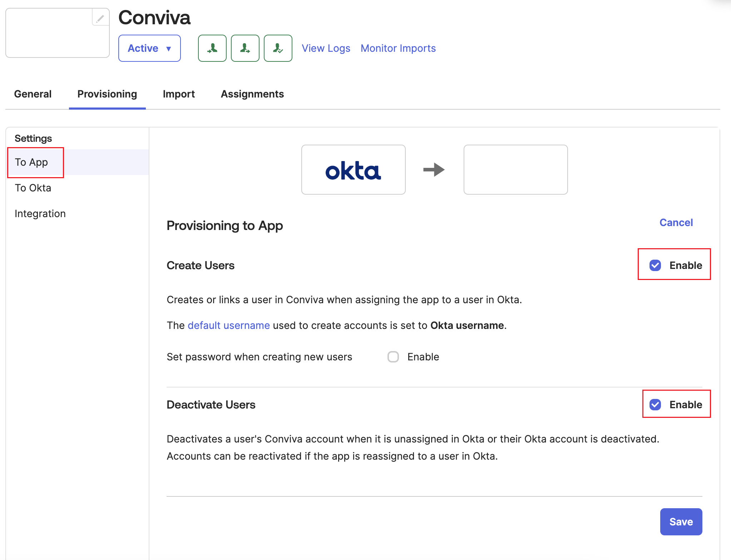Screen dimensions: 731x560
Task: Click the Conviva app title text
Action: click(154, 17)
